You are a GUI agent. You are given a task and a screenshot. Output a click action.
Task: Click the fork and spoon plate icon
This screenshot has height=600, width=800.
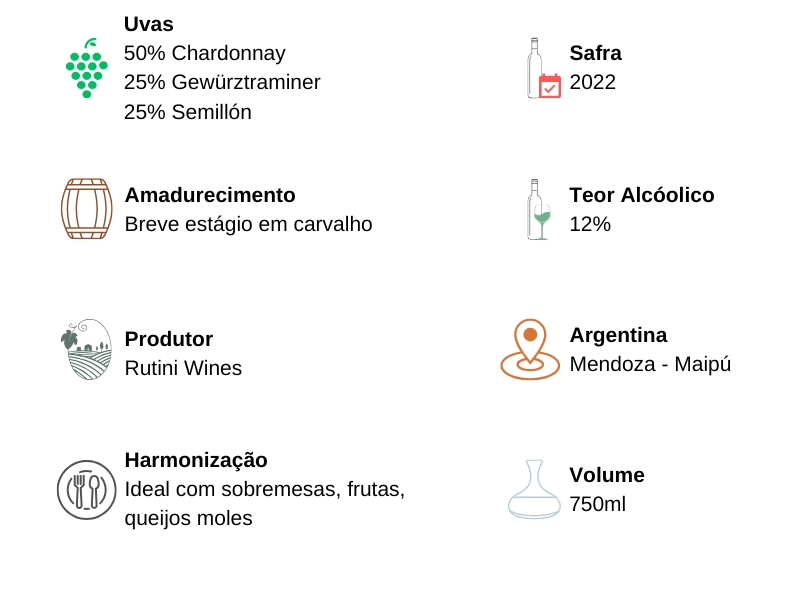point(86,489)
